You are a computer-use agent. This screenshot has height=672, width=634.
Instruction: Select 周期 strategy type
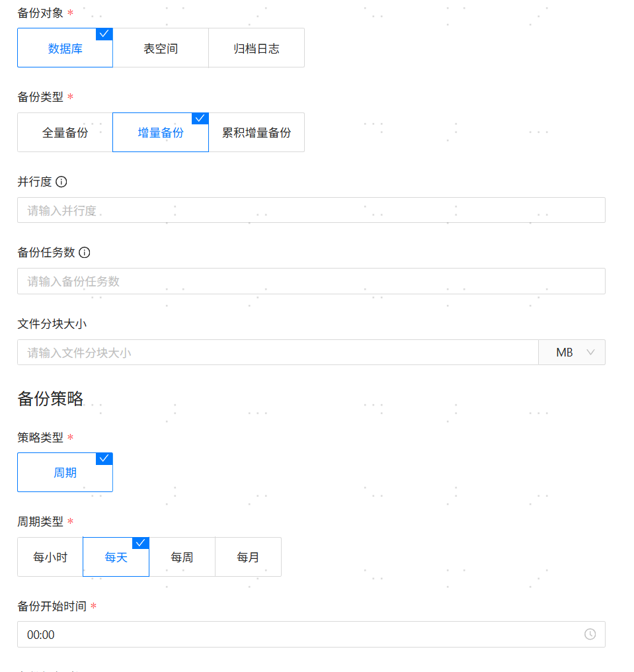click(65, 472)
